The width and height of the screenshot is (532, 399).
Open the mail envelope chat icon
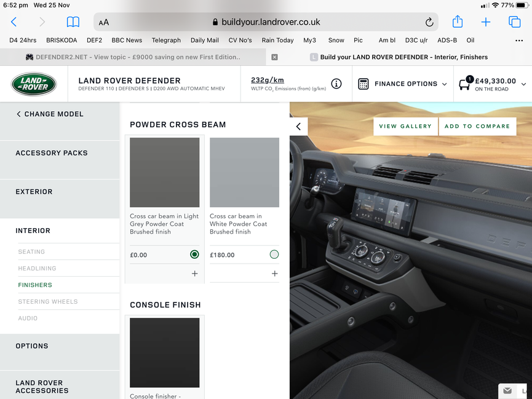pyautogui.click(x=507, y=390)
